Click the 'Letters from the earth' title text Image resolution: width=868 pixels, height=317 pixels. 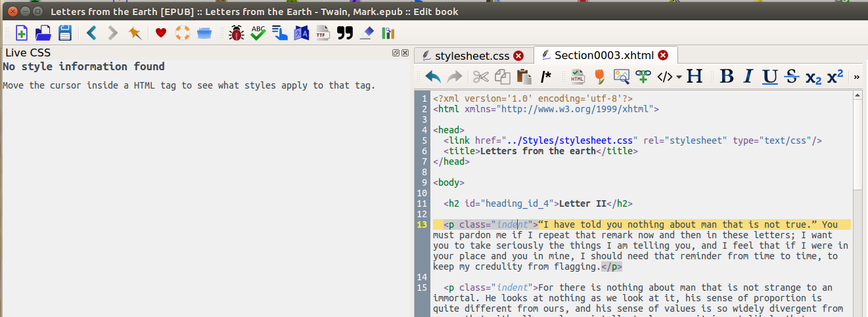538,151
